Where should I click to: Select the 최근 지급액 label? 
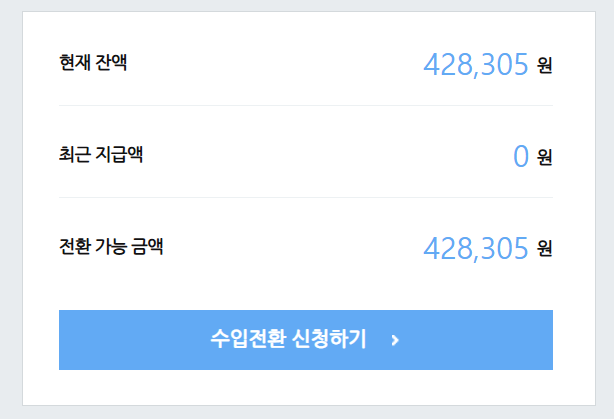click(x=100, y=155)
